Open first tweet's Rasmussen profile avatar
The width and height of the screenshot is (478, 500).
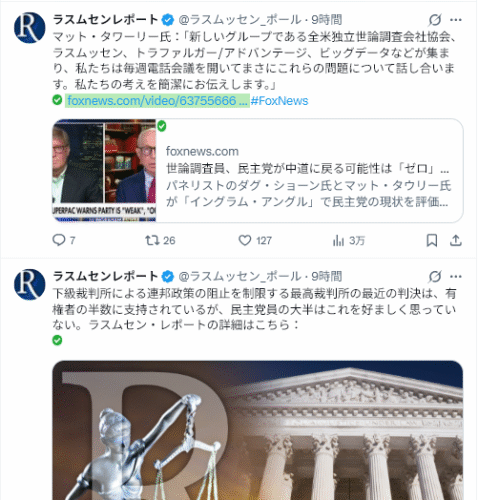[x=29, y=28]
